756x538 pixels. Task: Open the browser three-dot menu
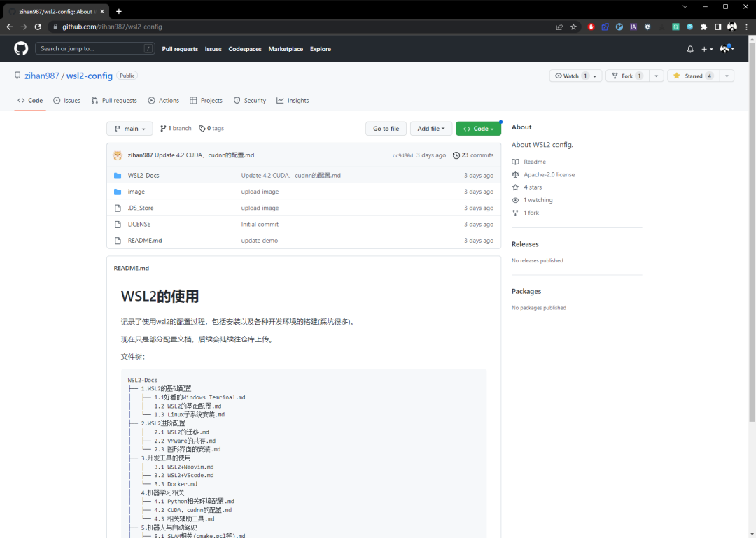coord(746,27)
